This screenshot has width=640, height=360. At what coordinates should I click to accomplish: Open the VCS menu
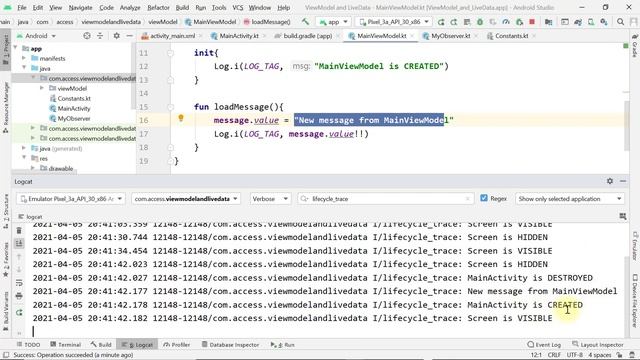237,7
